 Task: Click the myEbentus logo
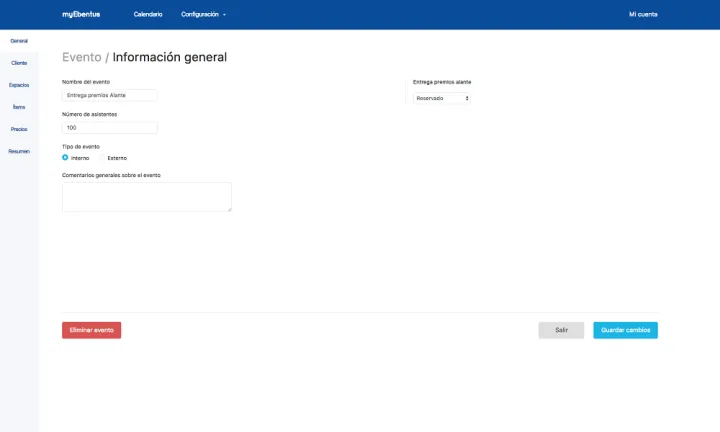tap(80, 15)
